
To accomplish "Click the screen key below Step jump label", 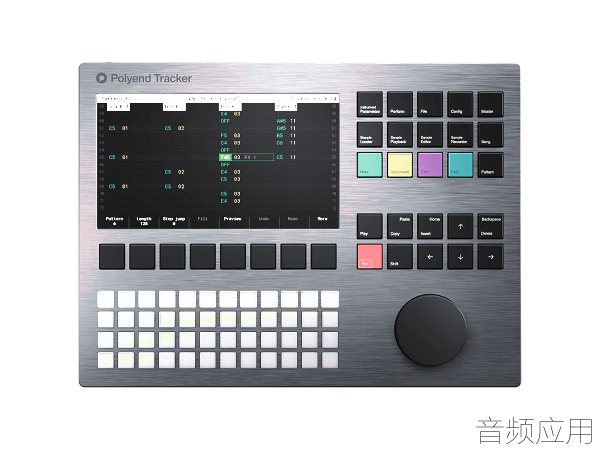I will point(172,256).
